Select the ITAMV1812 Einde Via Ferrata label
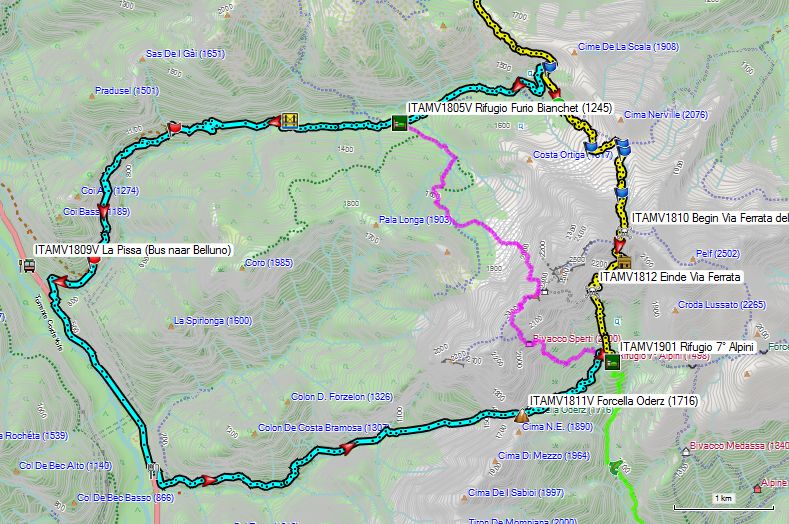Screen dimensions: 789x524 coord(670,277)
